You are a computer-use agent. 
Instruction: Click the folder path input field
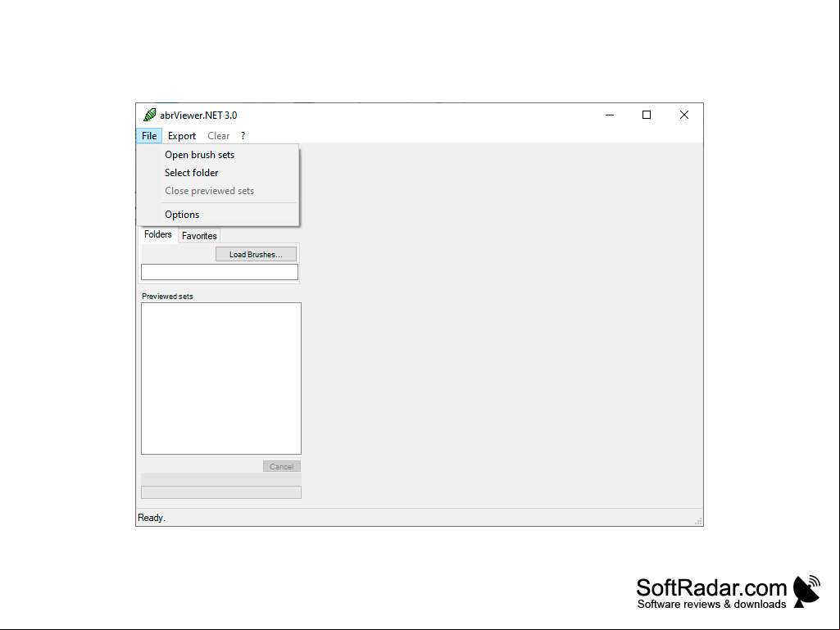tap(220, 272)
